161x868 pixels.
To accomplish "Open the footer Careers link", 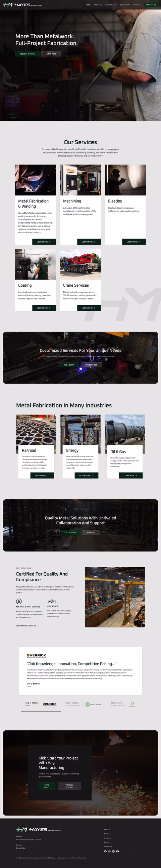I will coord(107,842).
